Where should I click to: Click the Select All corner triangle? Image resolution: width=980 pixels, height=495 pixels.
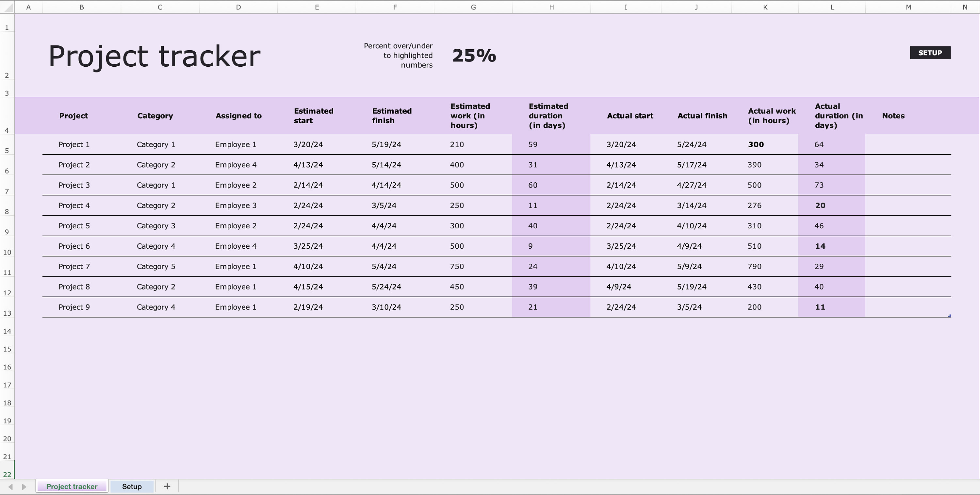(x=7, y=7)
